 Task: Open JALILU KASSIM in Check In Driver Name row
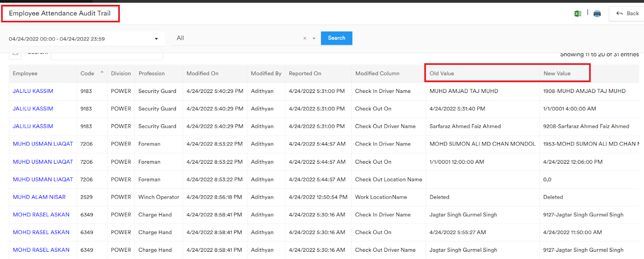point(33,91)
